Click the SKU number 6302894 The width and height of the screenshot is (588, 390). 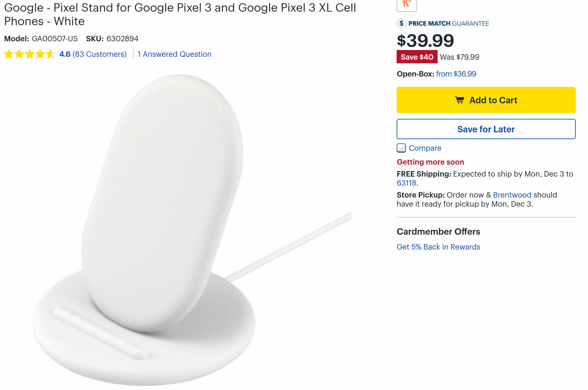tap(122, 39)
